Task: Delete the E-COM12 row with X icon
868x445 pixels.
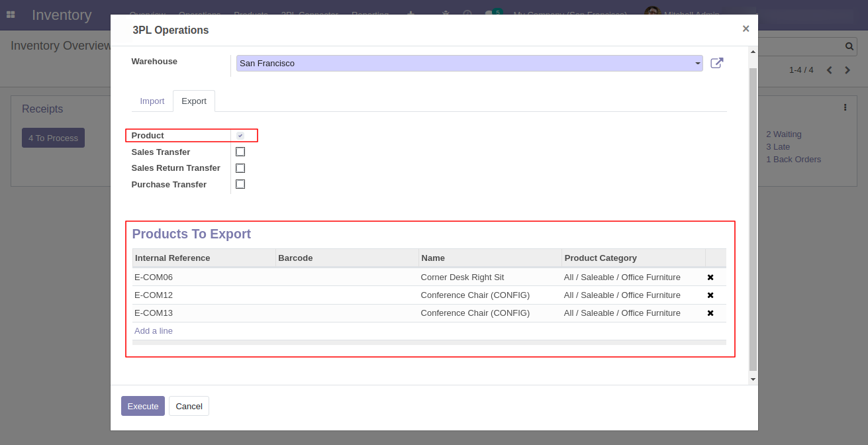Action: [x=710, y=295]
